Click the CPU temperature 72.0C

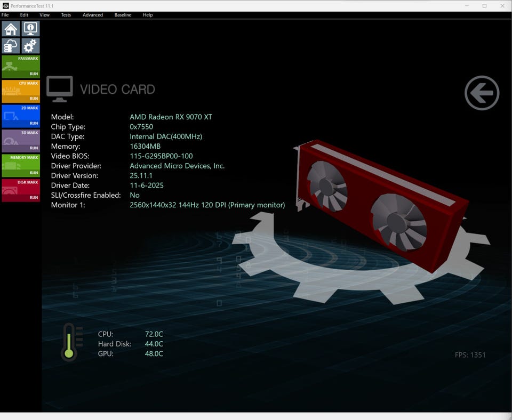click(x=154, y=334)
